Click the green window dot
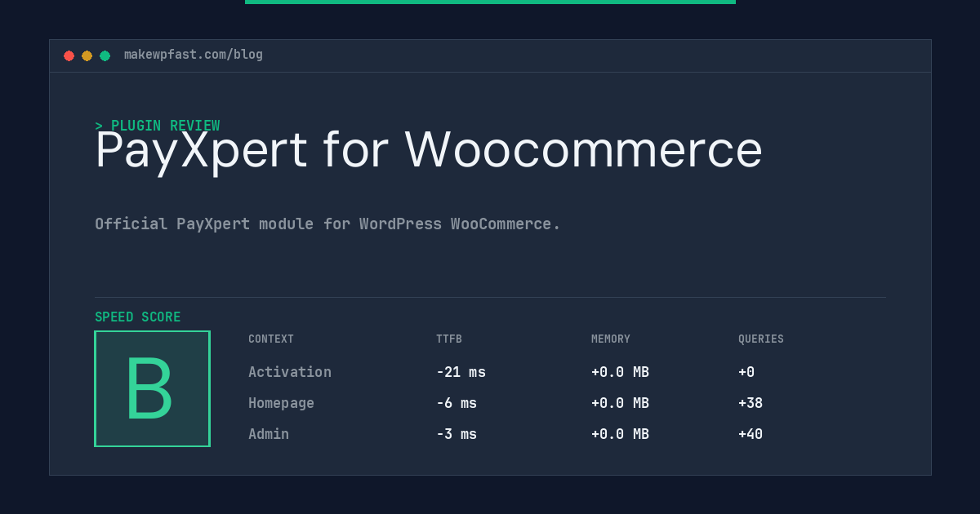 click(105, 55)
